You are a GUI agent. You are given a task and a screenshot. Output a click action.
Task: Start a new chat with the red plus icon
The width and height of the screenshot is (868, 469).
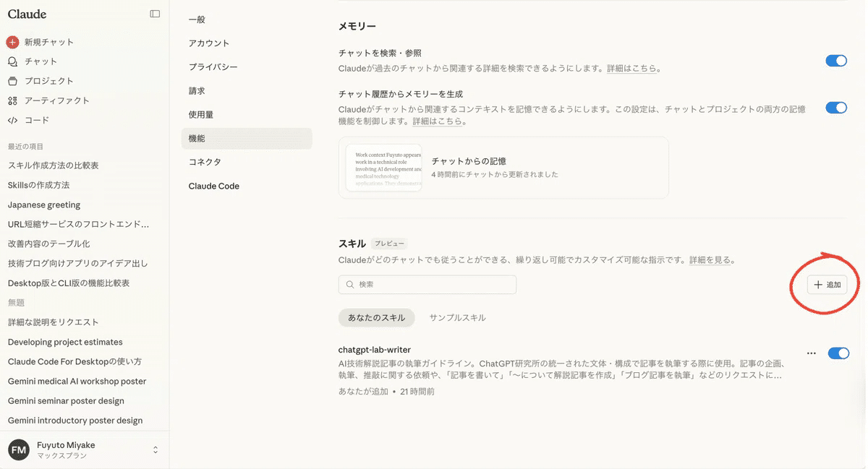pos(12,42)
